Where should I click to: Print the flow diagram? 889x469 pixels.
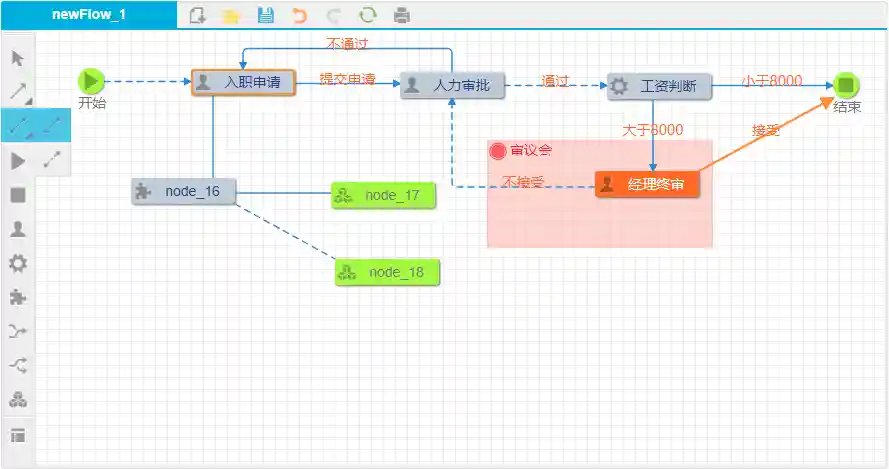tap(401, 15)
